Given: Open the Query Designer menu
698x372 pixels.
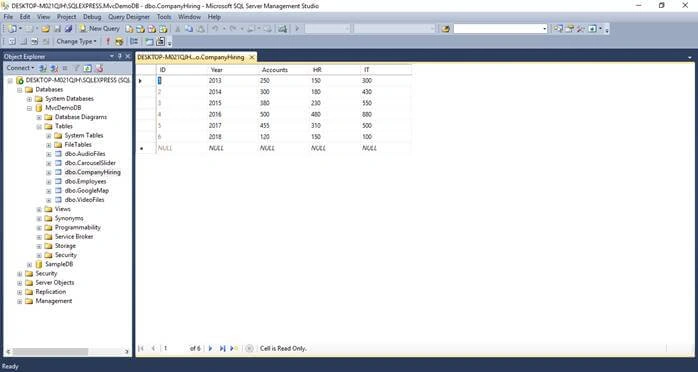Looking at the screenshot, I should tap(129, 17).
